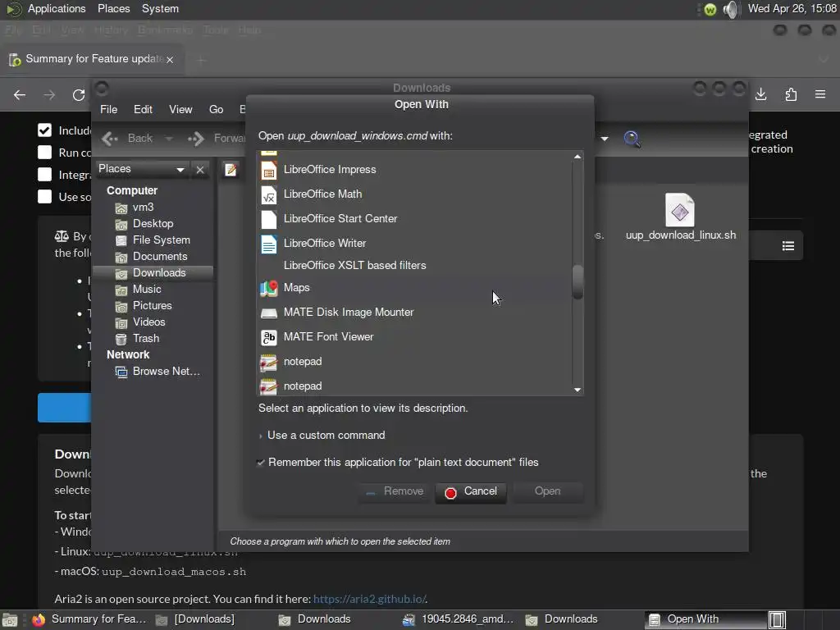The image size is (840, 630).
Task: Open Firefox downloads panel icon
Action: pyautogui.click(x=760, y=95)
